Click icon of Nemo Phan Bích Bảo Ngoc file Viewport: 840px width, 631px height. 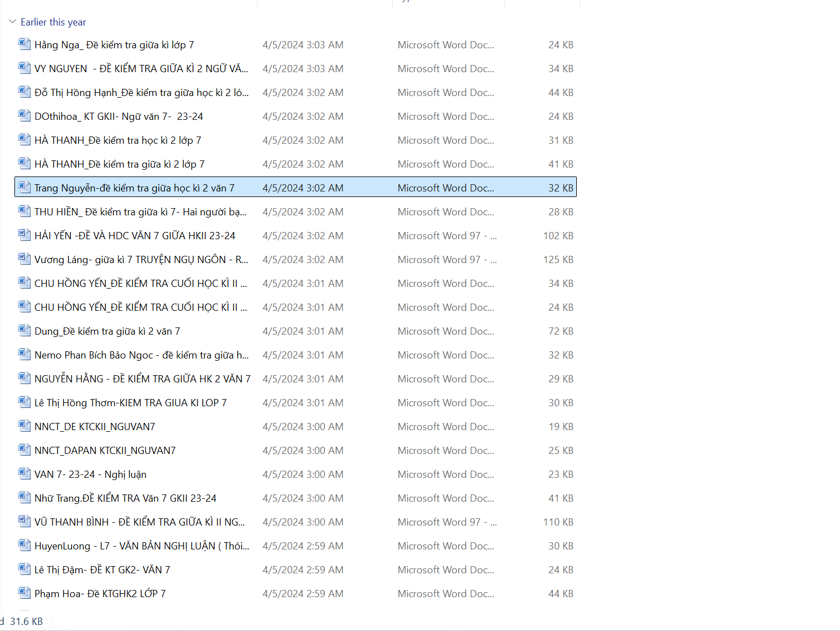[24, 355]
